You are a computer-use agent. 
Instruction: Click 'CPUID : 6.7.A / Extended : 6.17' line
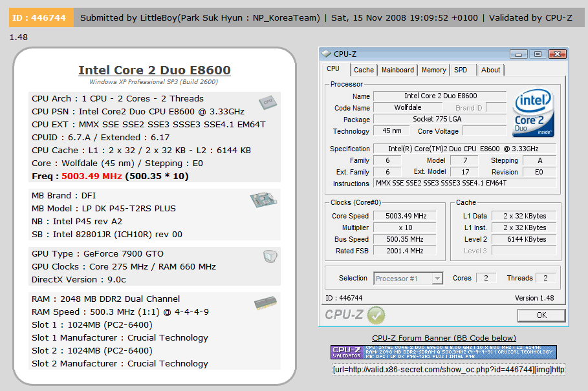click(100, 138)
